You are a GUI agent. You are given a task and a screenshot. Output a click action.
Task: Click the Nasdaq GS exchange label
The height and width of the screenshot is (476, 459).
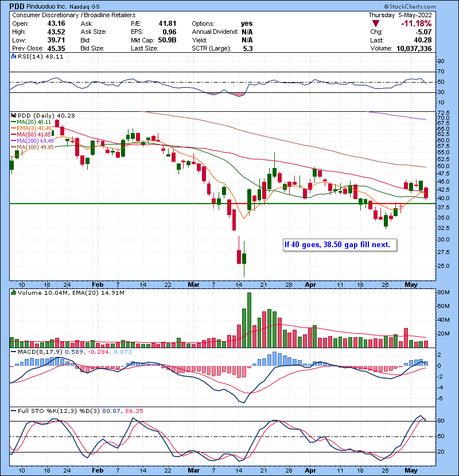pos(84,7)
